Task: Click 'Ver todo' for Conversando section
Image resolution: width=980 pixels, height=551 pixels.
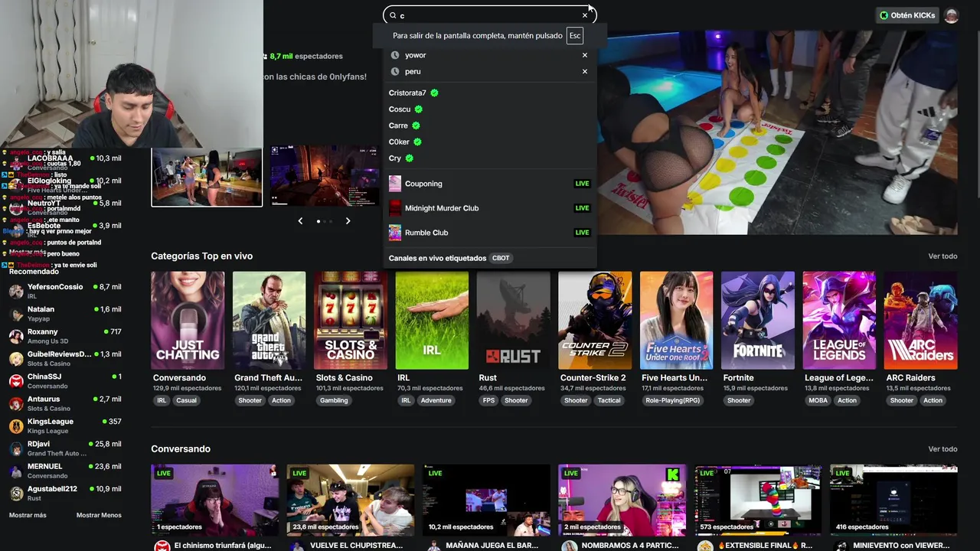Action: [x=942, y=449]
